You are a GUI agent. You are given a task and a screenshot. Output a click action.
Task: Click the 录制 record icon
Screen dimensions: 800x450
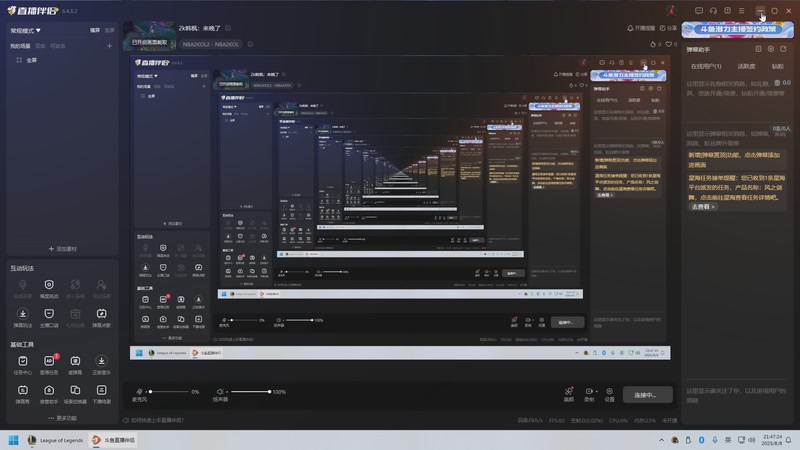pos(588,391)
